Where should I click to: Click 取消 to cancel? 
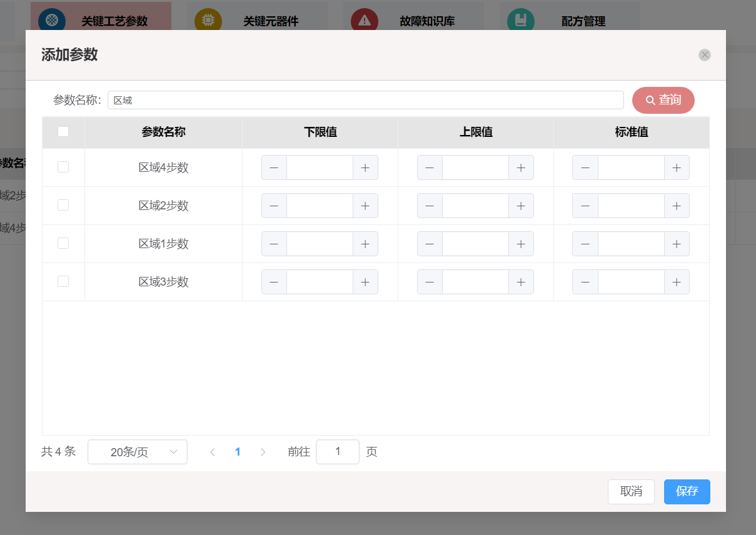631,492
